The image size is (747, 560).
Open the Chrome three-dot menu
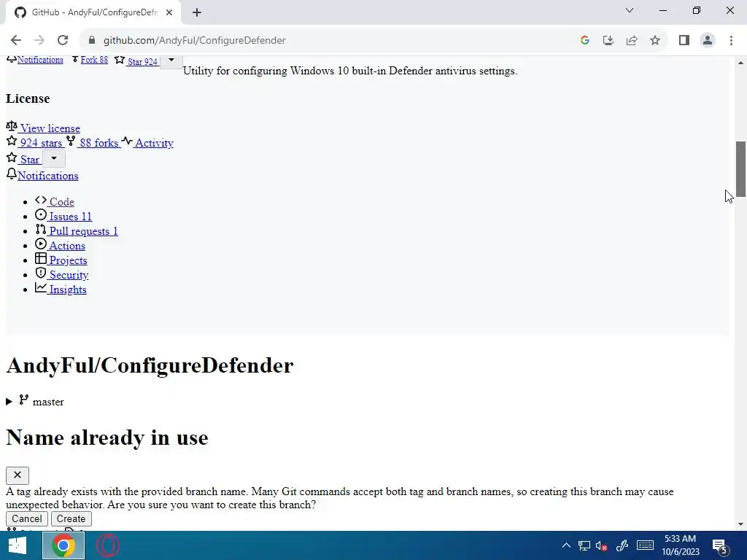[x=731, y=41]
